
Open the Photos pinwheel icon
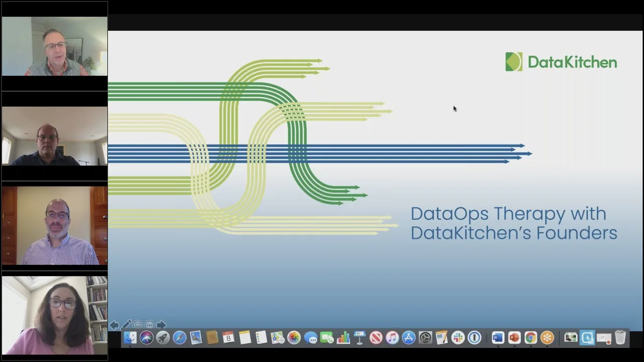pos(294,338)
